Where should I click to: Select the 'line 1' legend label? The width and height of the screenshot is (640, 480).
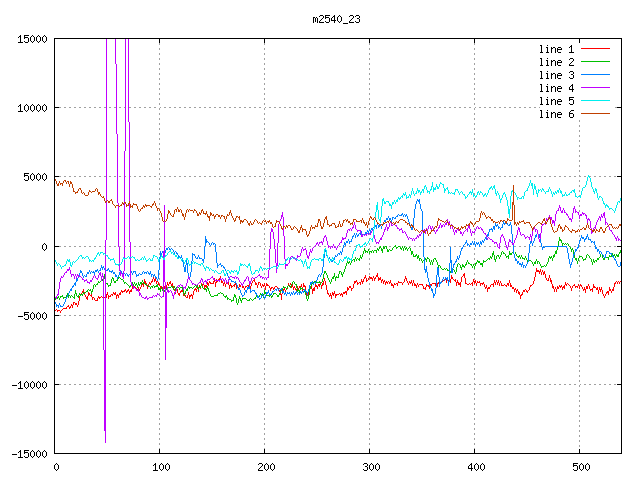point(557,49)
